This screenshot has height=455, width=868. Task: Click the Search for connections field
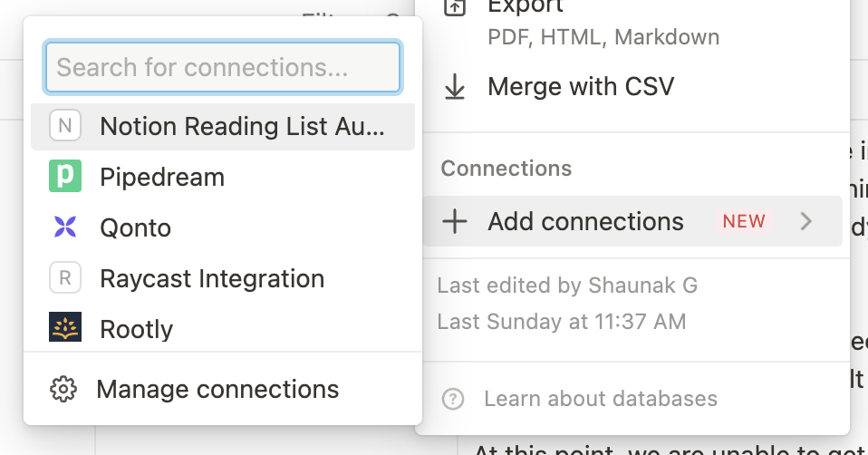point(223,67)
